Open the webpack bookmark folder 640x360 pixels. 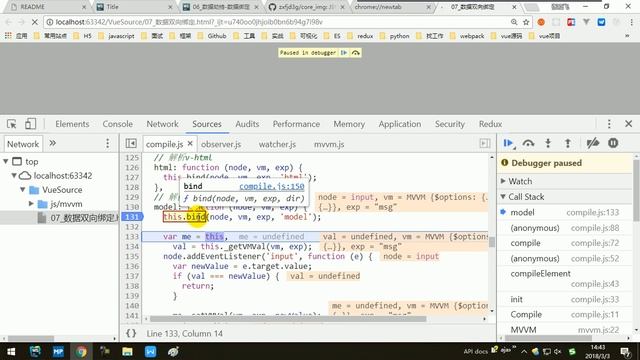point(467,36)
